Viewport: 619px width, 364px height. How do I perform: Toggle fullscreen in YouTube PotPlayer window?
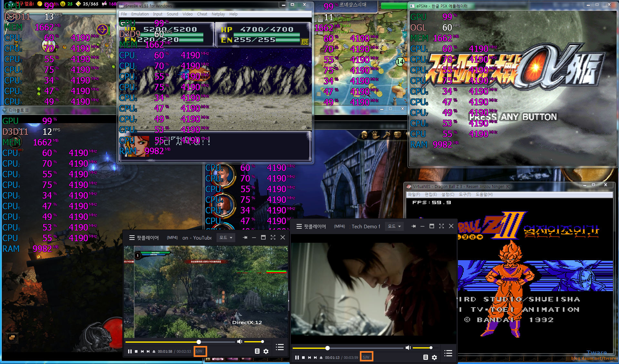(273, 238)
